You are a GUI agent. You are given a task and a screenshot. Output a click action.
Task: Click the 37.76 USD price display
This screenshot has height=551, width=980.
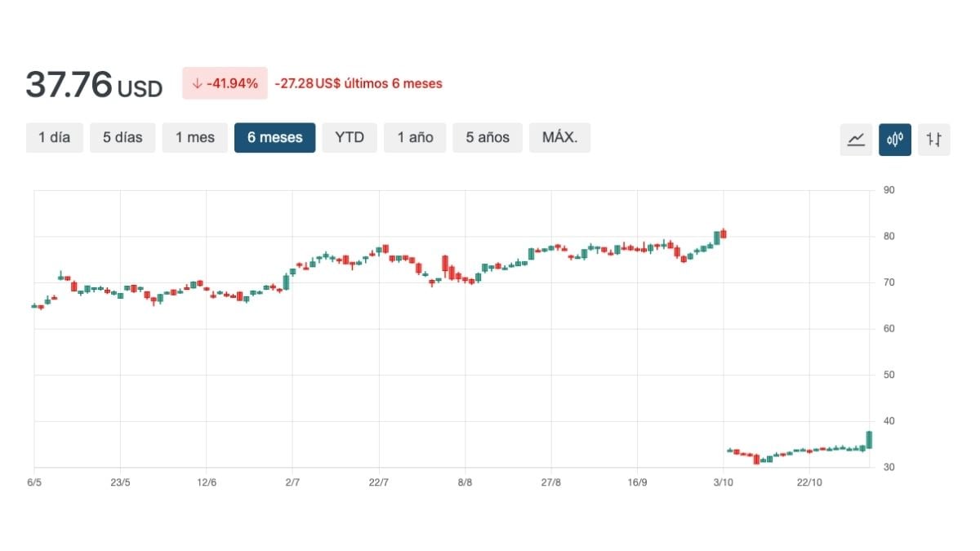point(93,84)
